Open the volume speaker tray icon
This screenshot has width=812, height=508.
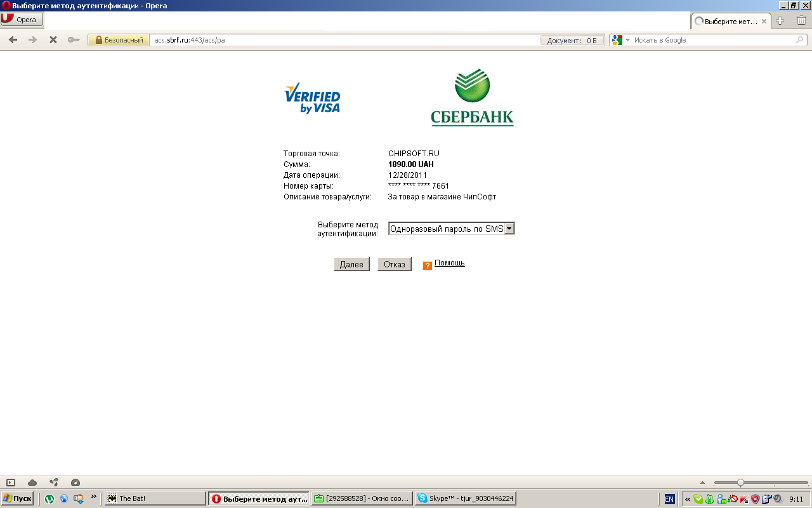[x=778, y=499]
